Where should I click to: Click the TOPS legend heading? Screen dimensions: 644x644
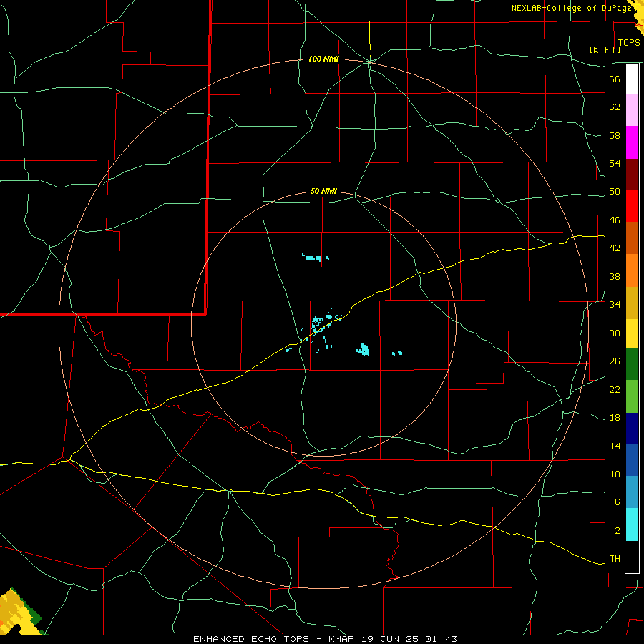tap(629, 42)
